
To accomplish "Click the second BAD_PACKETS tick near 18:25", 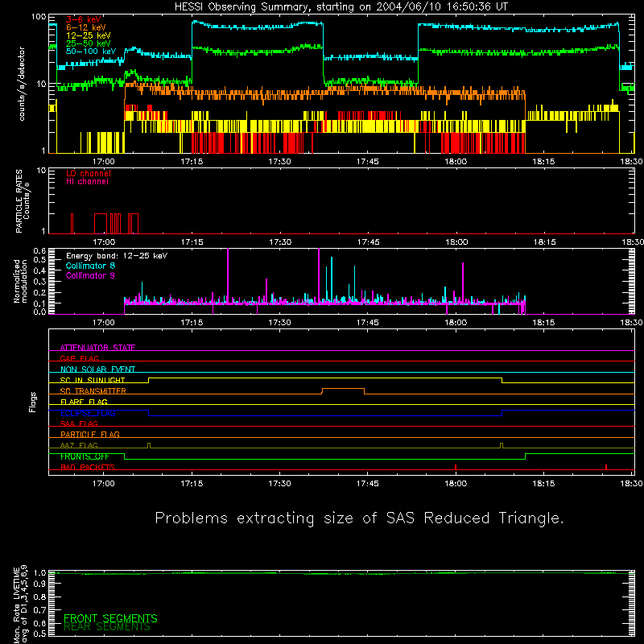I will pos(606,467).
